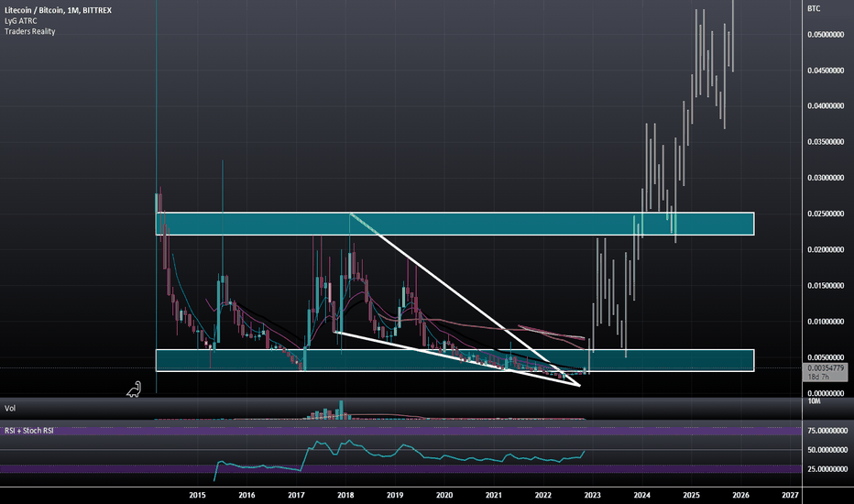The image size is (854, 504).
Task: Click the 0.04500000 price axis label
Action: point(826,71)
